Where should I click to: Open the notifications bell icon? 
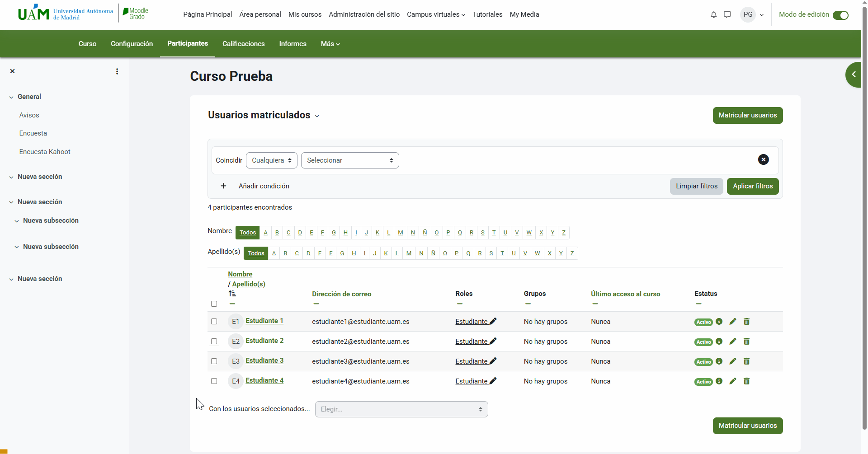pos(713,14)
